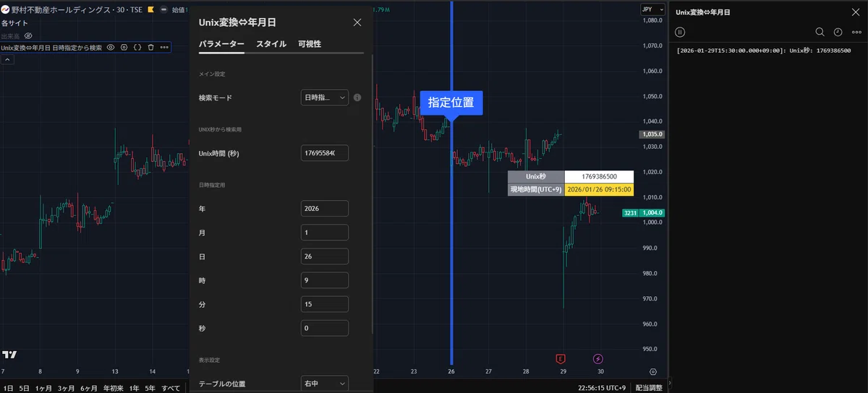The image size is (868, 393).
Task: Click the 配当調整 button
Action: (x=649, y=388)
